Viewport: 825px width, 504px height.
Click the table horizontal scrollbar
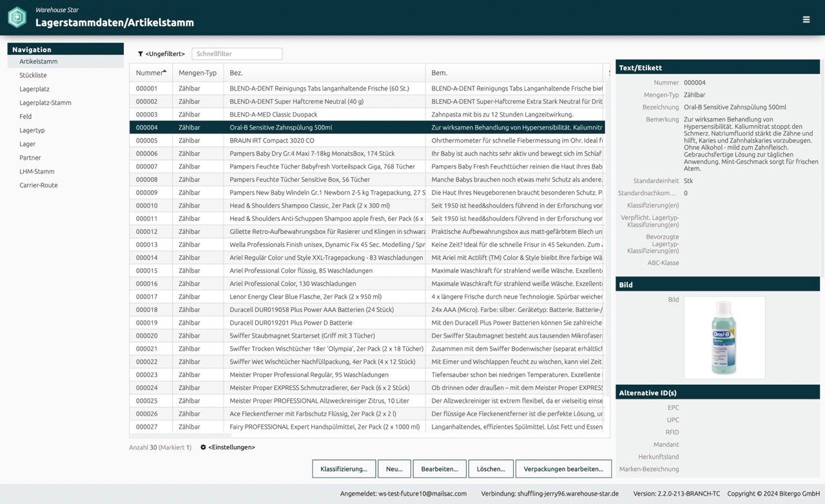click(180, 436)
